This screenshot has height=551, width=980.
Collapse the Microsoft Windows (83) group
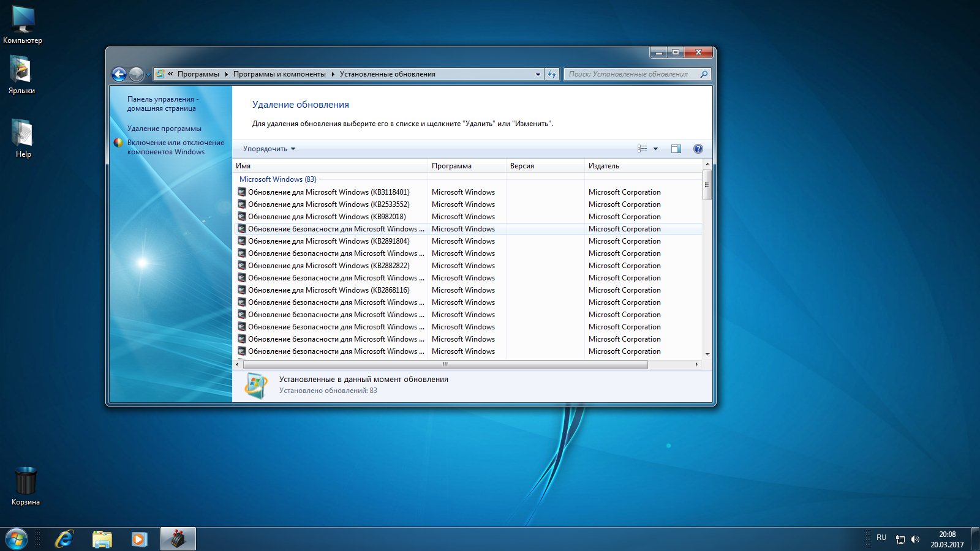278,179
